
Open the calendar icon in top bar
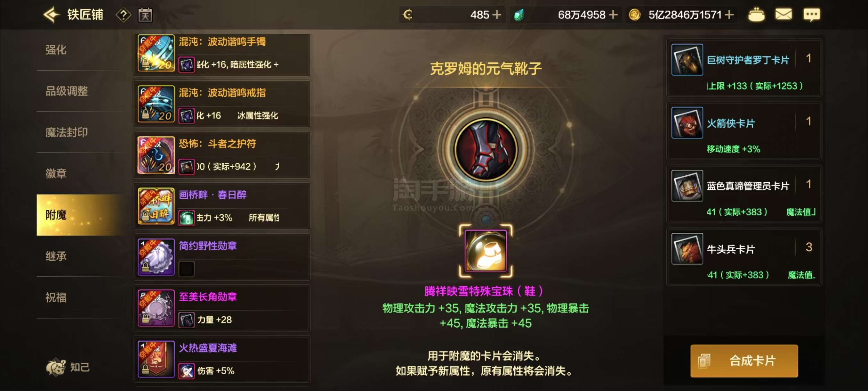(x=145, y=15)
